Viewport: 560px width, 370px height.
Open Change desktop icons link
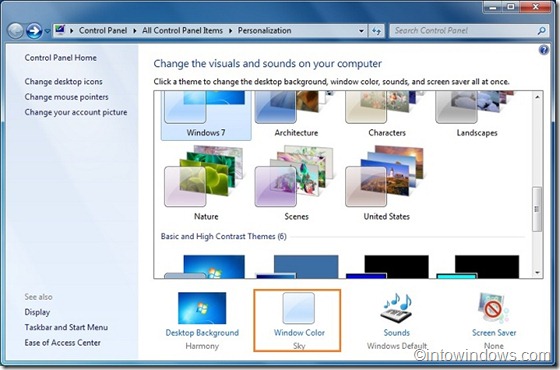point(64,81)
